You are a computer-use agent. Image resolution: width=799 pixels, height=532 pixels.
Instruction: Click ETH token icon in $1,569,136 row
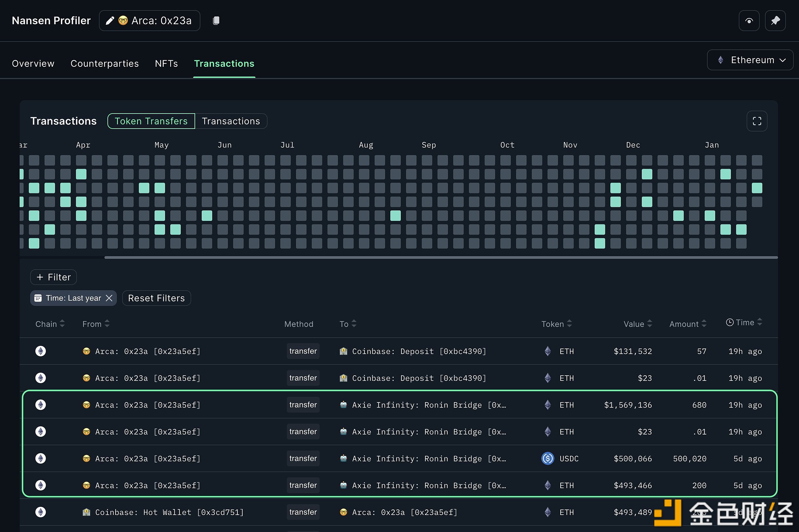(x=548, y=405)
